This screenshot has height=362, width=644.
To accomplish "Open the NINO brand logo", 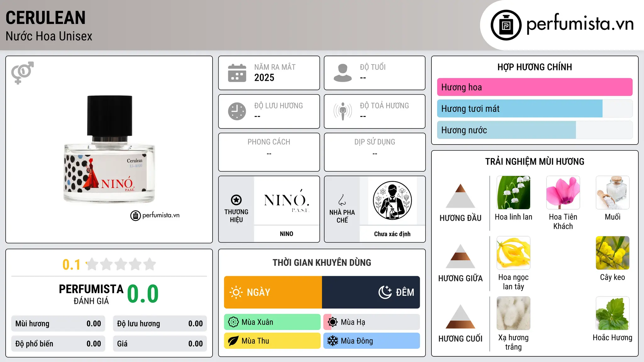I will point(286,200).
